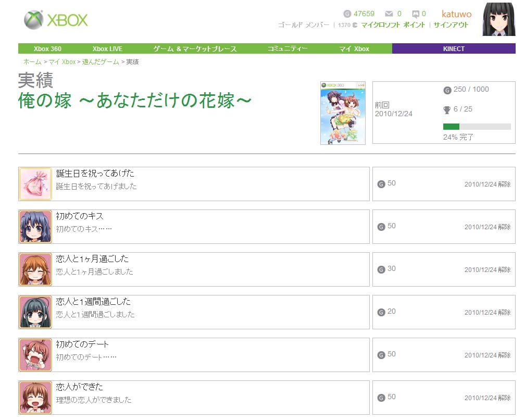Click the 恋人と1週間過ごしました description
Screen dimensions: 525x420
click(95, 315)
